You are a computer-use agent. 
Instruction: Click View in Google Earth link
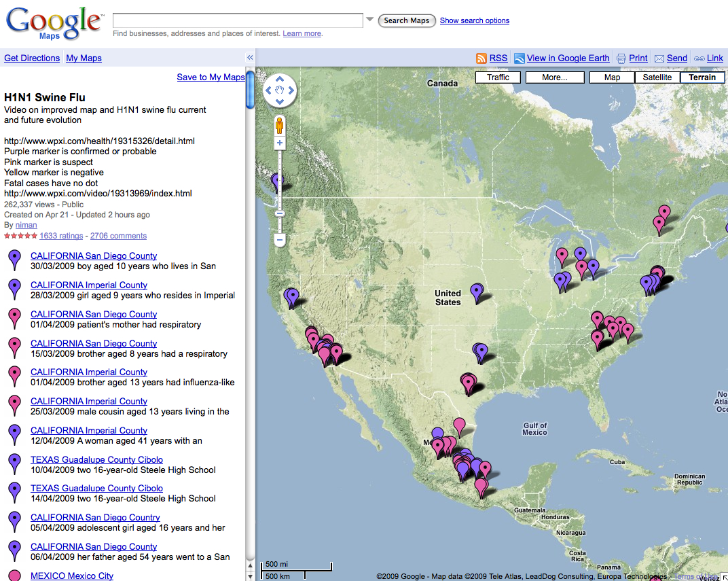568,58
